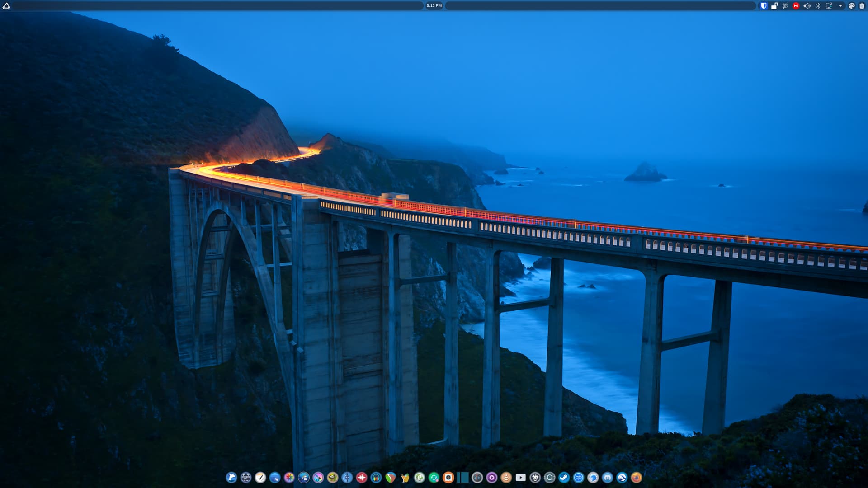Open Bitwarden shield tray icon
The height and width of the screenshot is (488, 868).
coord(764,6)
